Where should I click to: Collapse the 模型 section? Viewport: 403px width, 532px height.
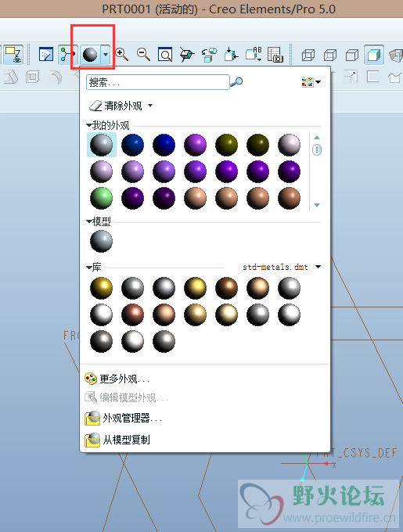pos(89,221)
